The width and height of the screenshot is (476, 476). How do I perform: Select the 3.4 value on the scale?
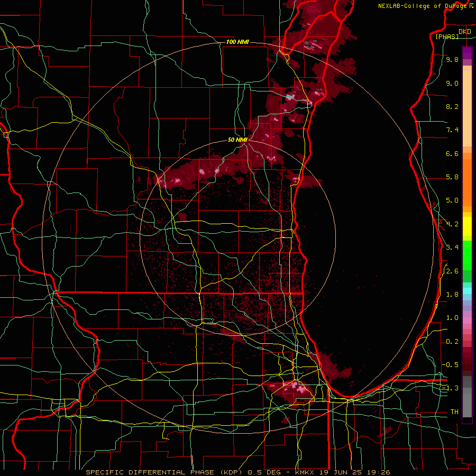tap(452, 248)
